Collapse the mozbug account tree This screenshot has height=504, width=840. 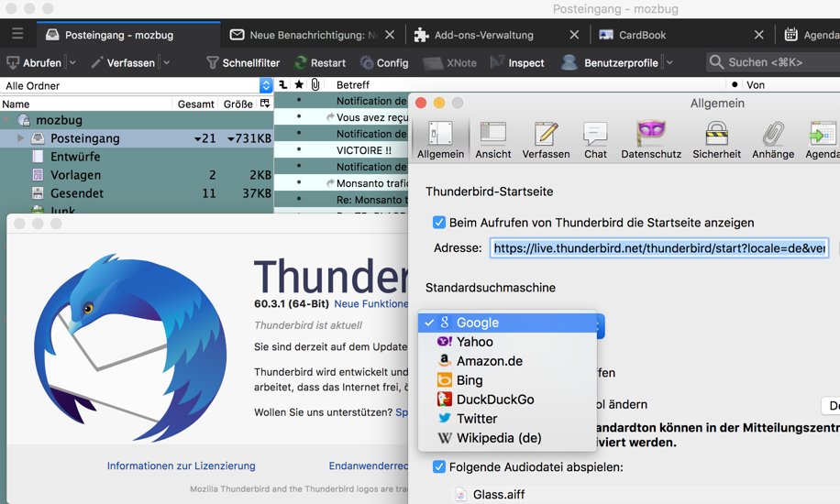pyautogui.click(x=7, y=120)
